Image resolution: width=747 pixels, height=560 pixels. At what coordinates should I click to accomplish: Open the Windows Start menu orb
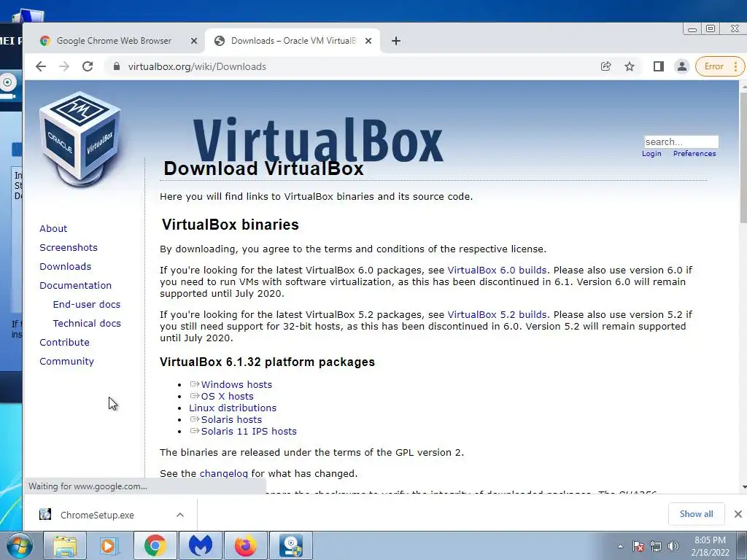point(20,545)
